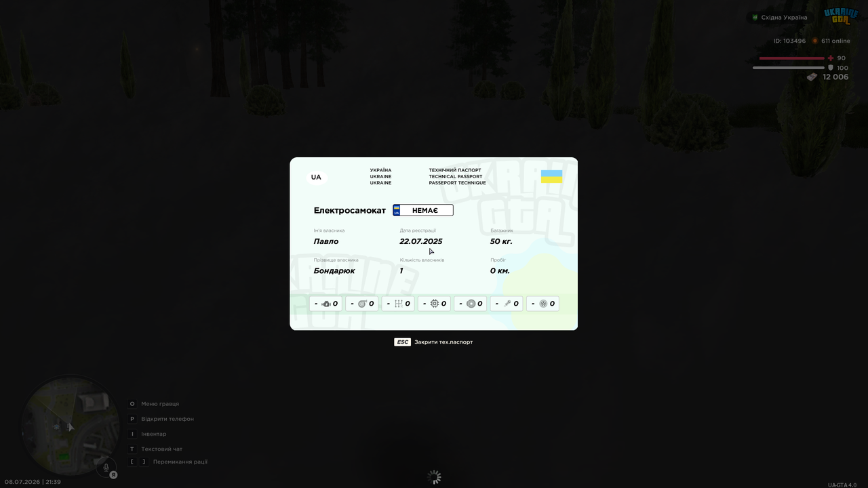
Task: Click the Перемикання рації label
Action: 180,462
